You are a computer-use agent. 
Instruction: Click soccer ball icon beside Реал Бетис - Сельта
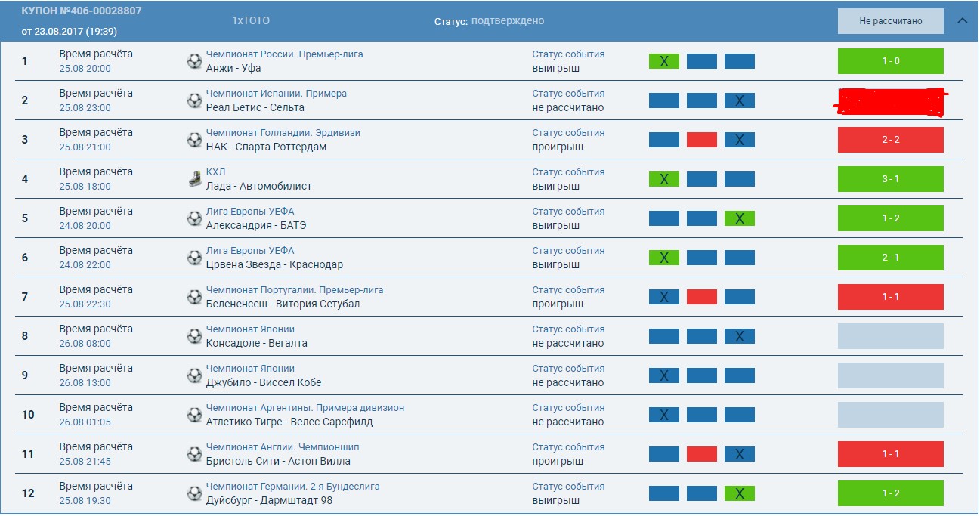(194, 100)
